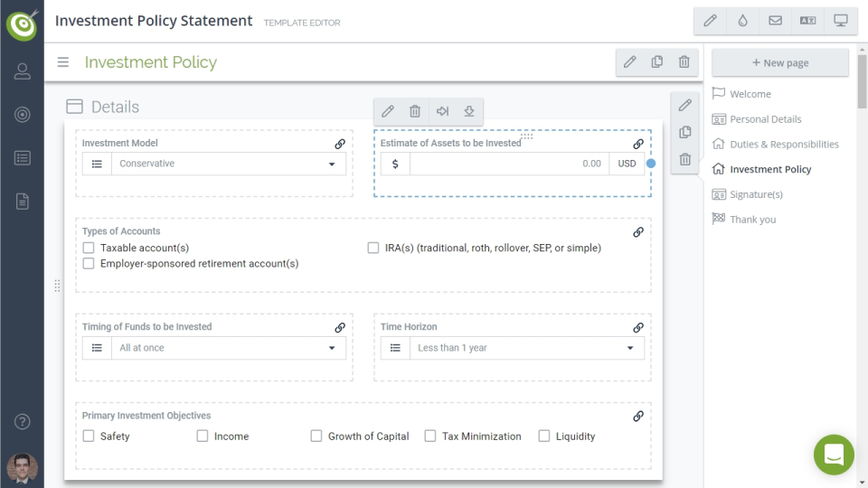Click duplicate icon in Investment Policy header
The image size is (868, 488).
[657, 62]
